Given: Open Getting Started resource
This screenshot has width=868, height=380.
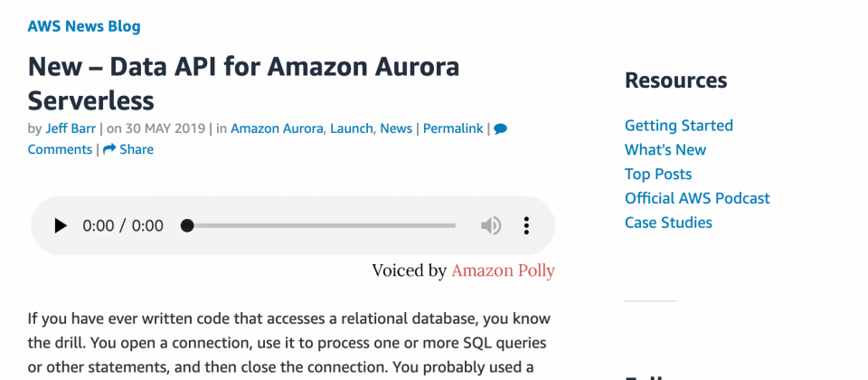Looking at the screenshot, I should coord(678,126).
